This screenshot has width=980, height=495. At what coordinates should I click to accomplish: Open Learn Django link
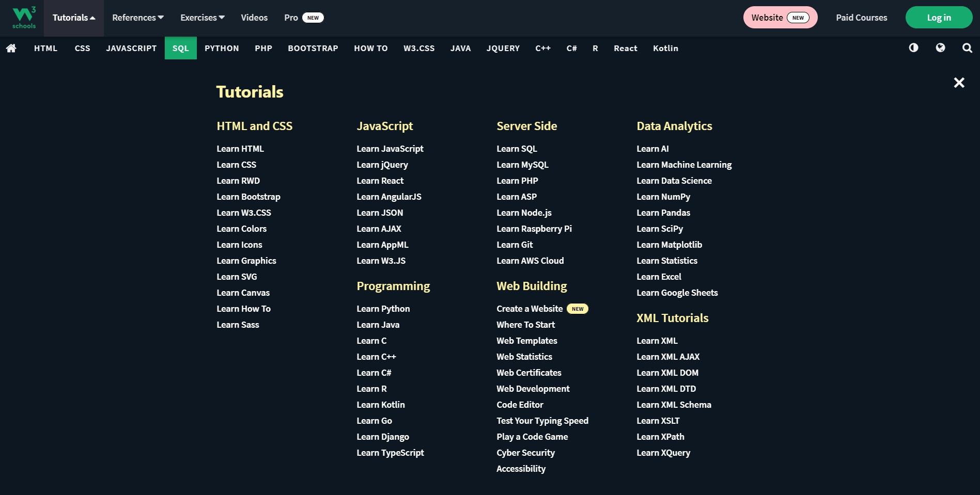383,437
